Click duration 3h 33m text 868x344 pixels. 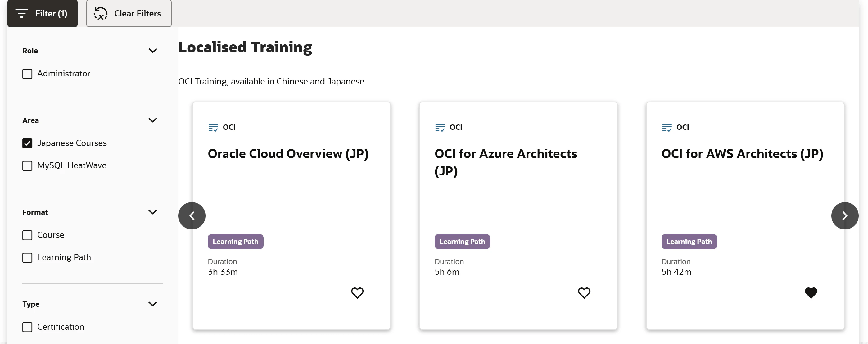[223, 272]
